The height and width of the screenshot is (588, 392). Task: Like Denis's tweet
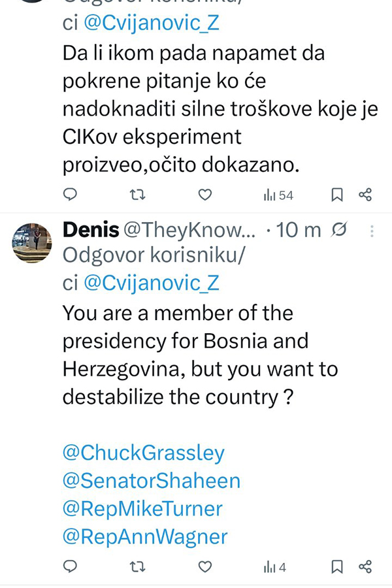click(205, 567)
